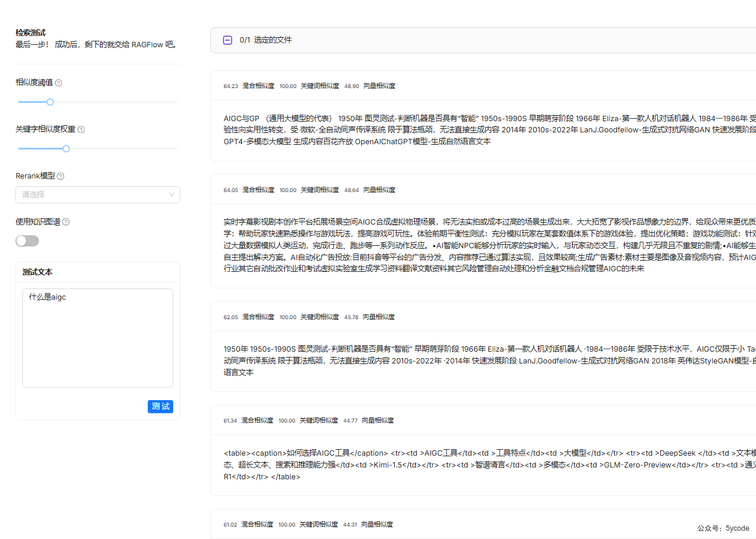Click the chunk text starting AIGC与GP
This screenshot has height=539, width=756.
(489, 130)
